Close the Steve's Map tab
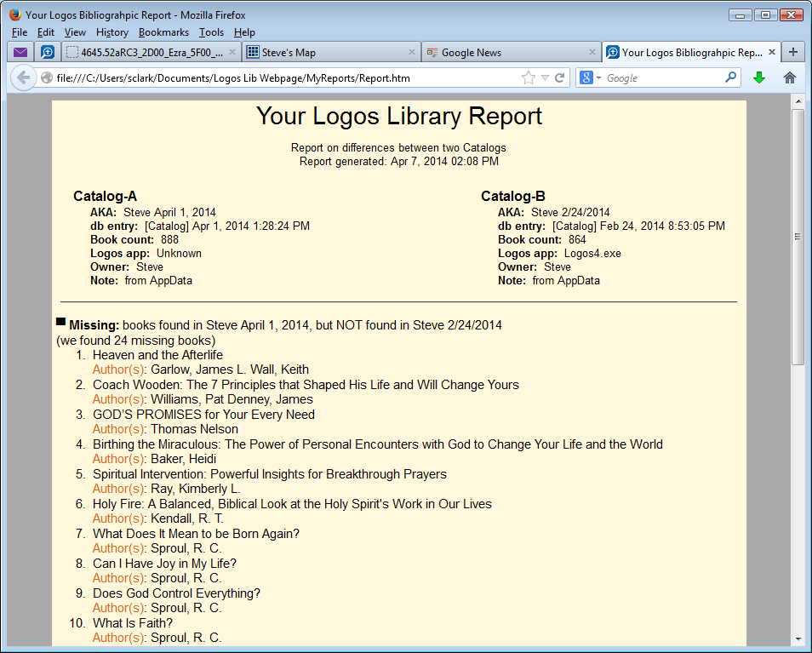Viewport: 812px width, 653px height. [x=412, y=52]
